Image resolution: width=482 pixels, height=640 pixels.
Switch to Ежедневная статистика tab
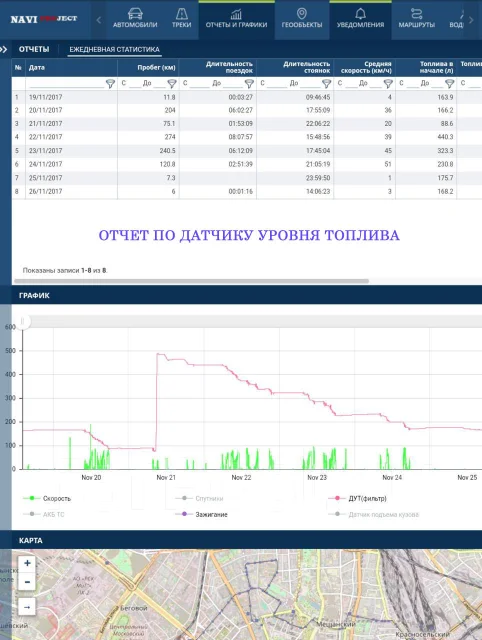(114, 49)
